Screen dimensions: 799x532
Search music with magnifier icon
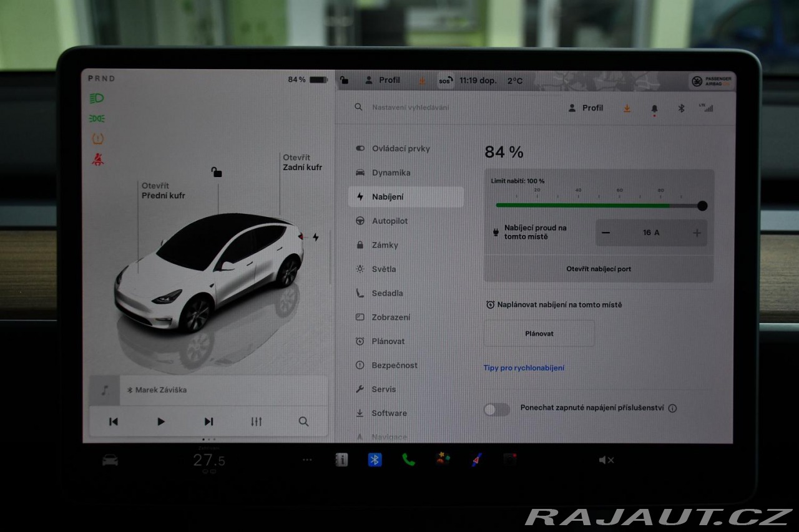(x=303, y=422)
